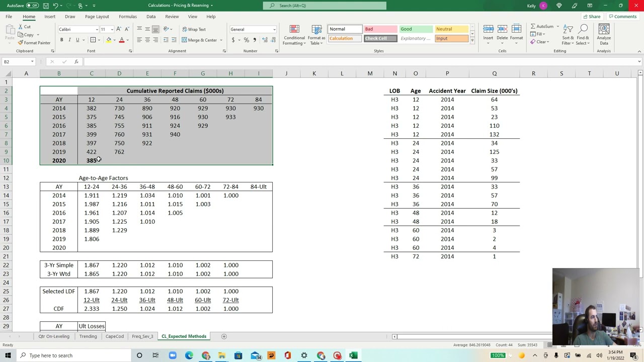Open the Comments pane button
Viewport: 644px width, 362px height.
tap(623, 17)
